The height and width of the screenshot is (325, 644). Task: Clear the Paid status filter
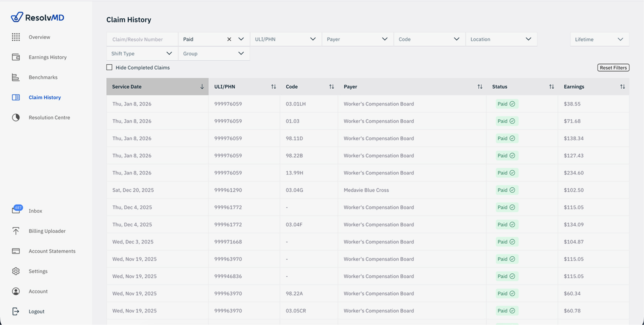coord(229,39)
